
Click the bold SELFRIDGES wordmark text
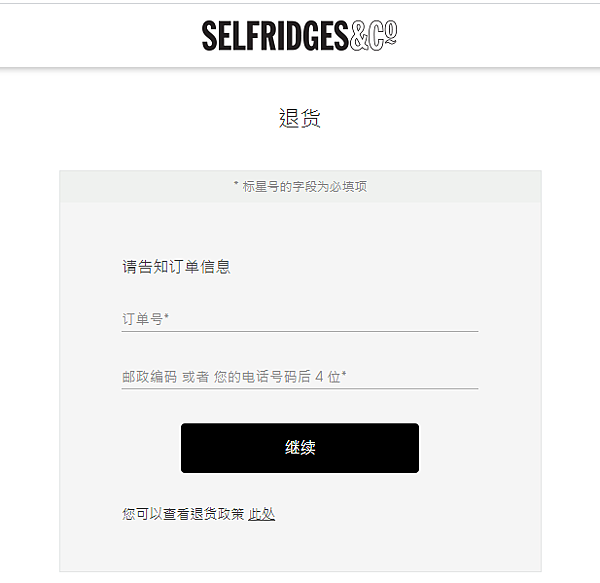point(275,36)
